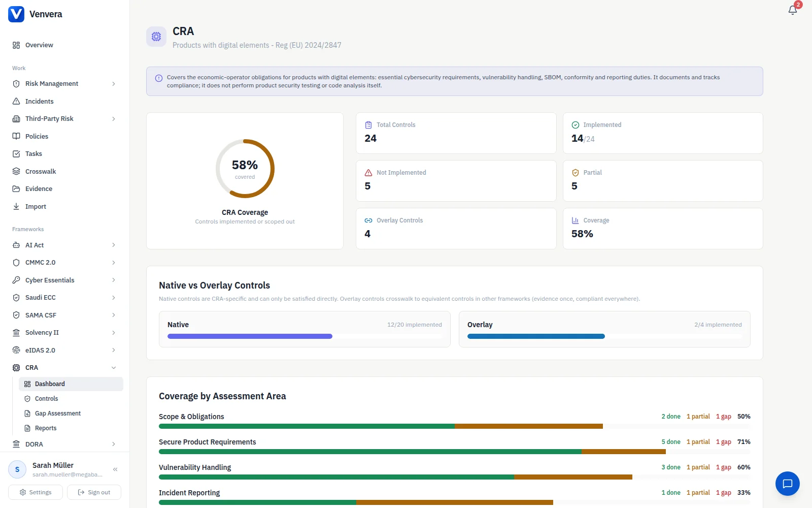The height and width of the screenshot is (508, 812).
Task: Collapse the CRA framework section
Action: point(114,368)
